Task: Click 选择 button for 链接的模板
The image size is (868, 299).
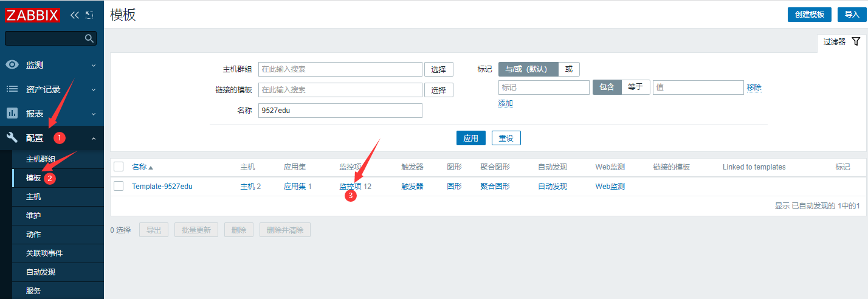Action: (438, 90)
